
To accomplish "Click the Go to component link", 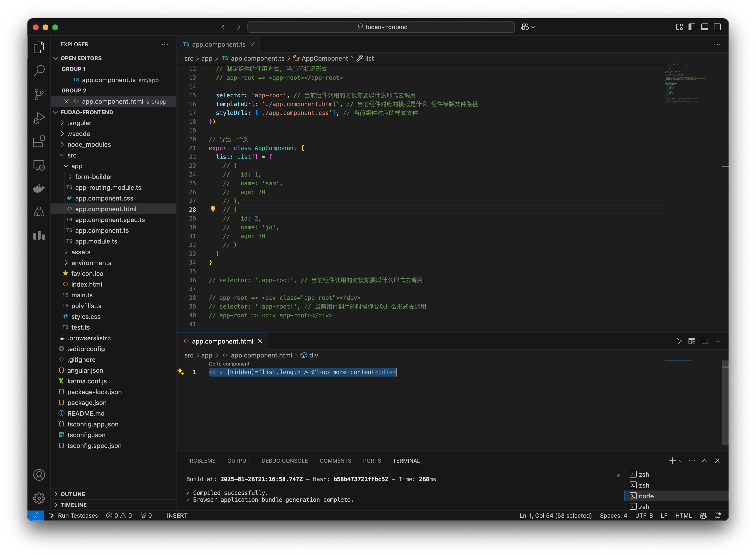I will [x=229, y=364].
